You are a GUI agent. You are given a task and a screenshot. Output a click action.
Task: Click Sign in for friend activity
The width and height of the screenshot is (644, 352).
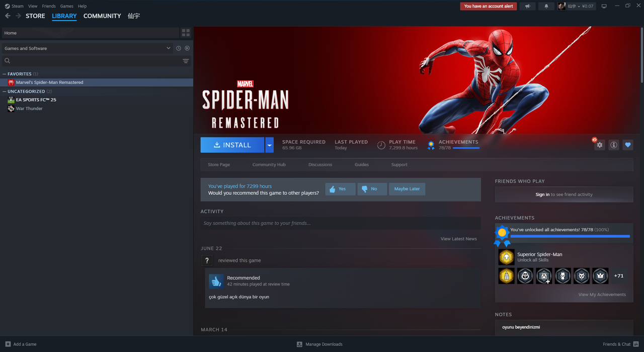(542, 194)
